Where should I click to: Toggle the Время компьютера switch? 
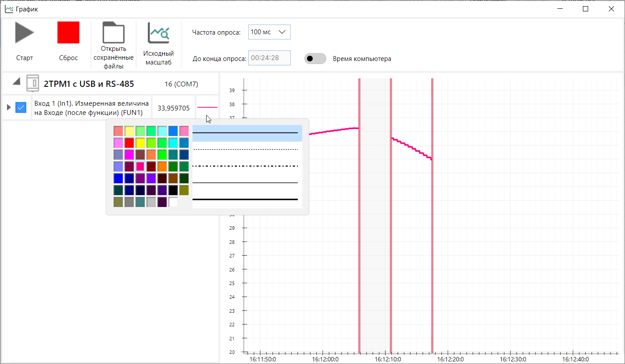click(x=315, y=58)
